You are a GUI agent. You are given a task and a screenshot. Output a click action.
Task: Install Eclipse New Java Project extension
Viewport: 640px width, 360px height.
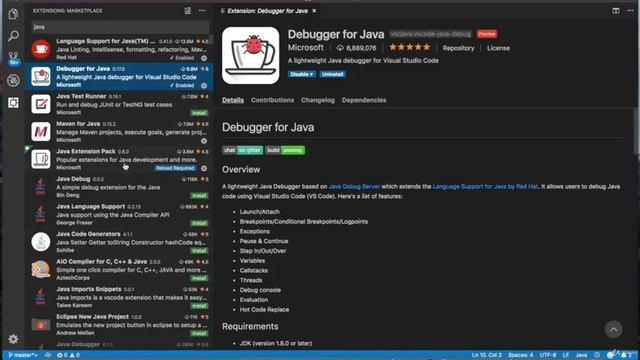click(x=199, y=333)
